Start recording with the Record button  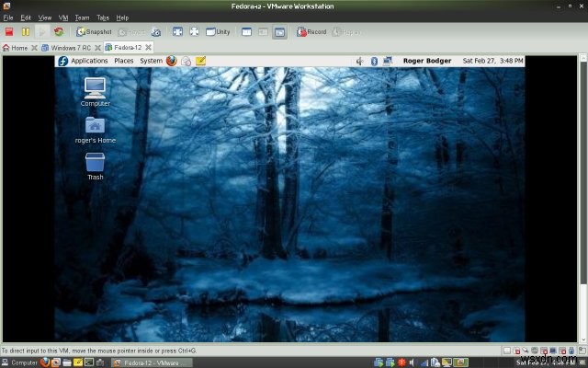click(311, 32)
